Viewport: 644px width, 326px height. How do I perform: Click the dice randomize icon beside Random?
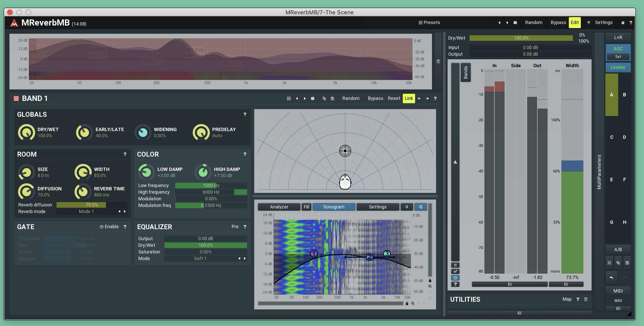coord(515,23)
